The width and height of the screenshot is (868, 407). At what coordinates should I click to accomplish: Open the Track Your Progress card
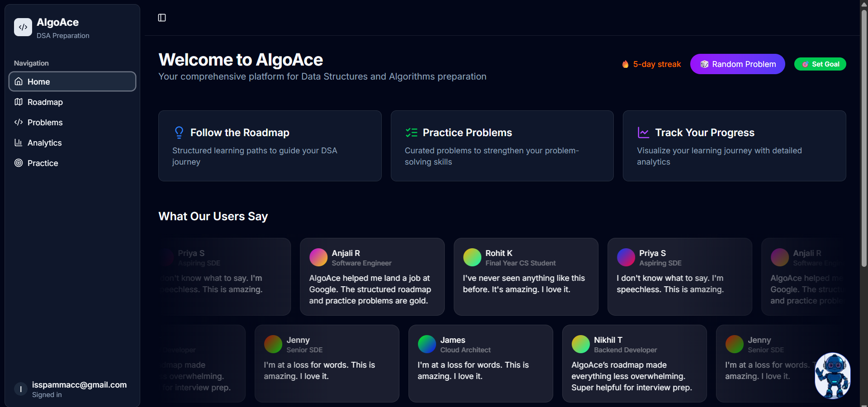735,146
